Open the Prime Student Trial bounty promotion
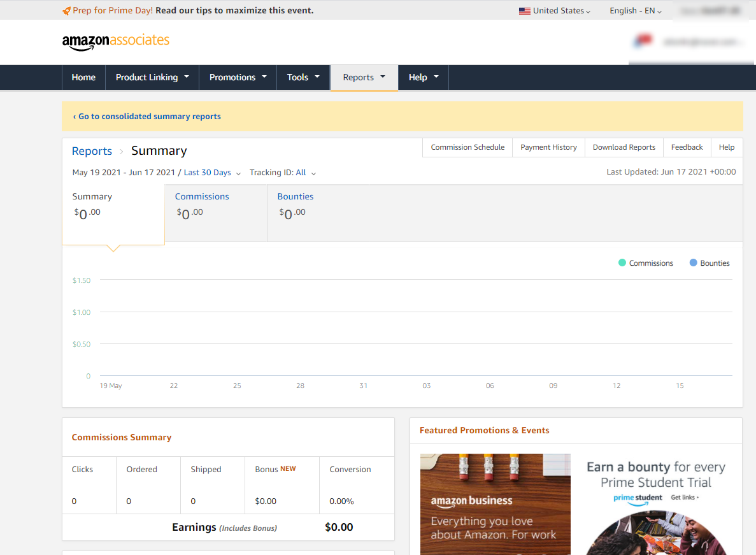This screenshot has height=555, width=756. (656, 504)
